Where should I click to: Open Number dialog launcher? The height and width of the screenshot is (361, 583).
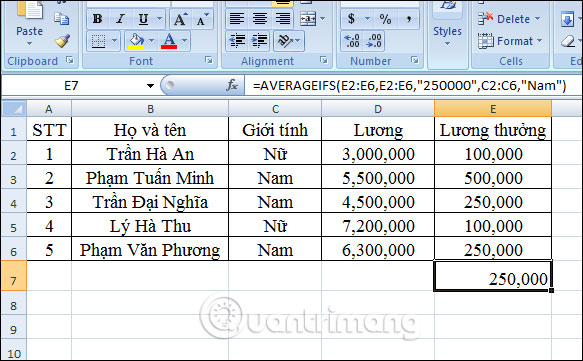coord(415,60)
